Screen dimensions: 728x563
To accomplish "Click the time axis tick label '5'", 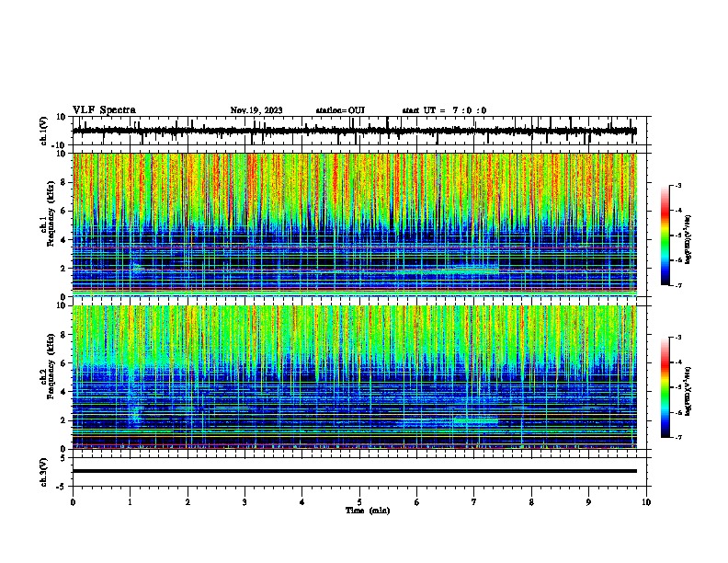I will click(x=359, y=502).
